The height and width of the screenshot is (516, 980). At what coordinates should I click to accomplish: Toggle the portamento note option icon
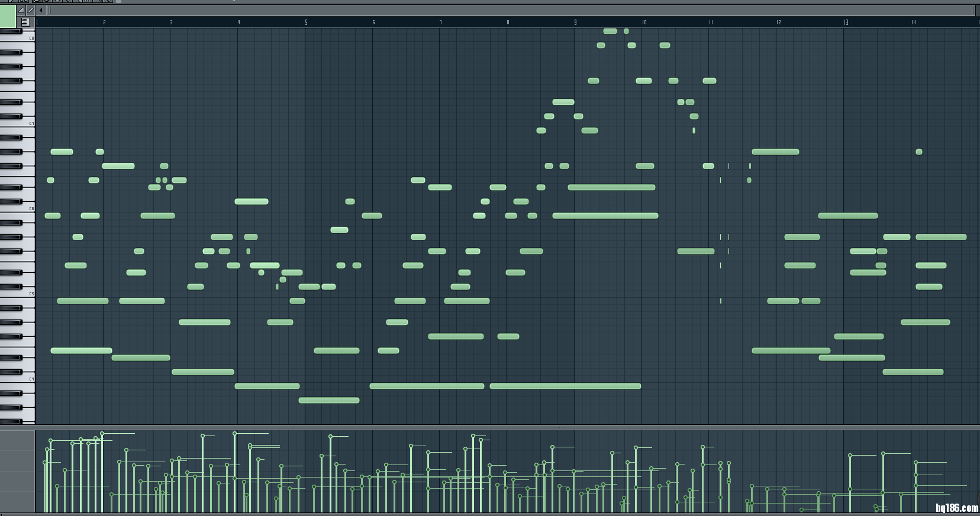[x=30, y=10]
